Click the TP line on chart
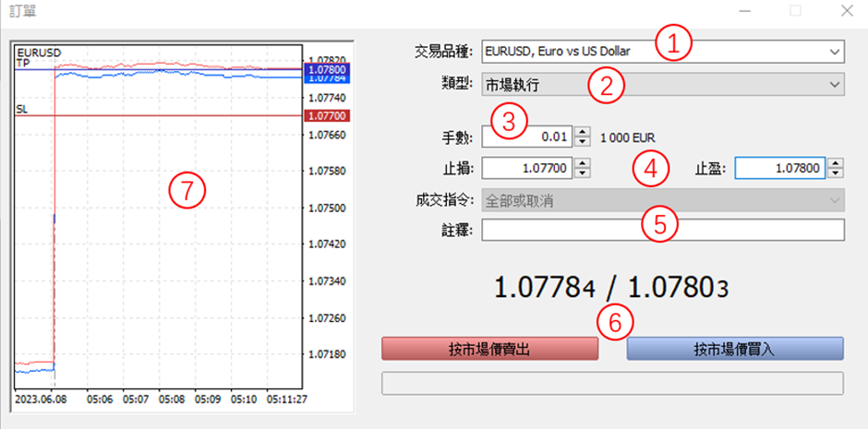The width and height of the screenshot is (868, 429). click(158, 70)
